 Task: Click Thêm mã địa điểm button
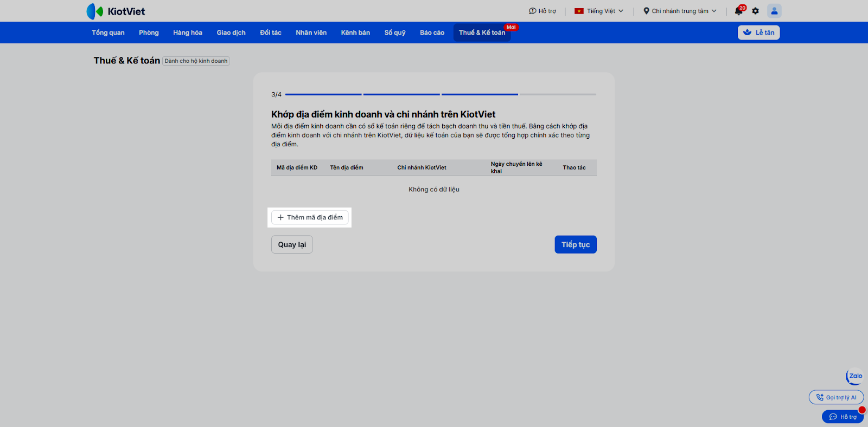(310, 217)
